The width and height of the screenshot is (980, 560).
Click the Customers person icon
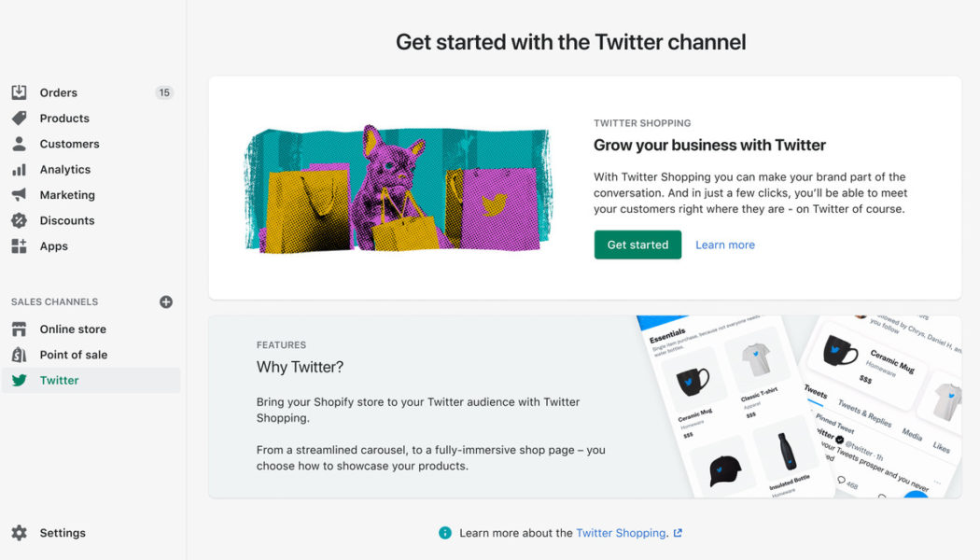20,144
